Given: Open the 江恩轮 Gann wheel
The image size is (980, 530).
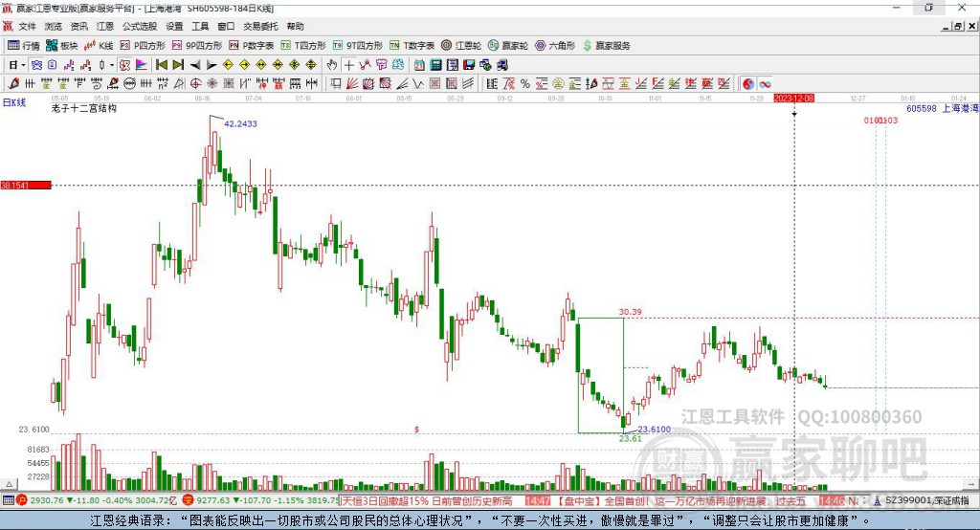Looking at the screenshot, I should (x=461, y=46).
